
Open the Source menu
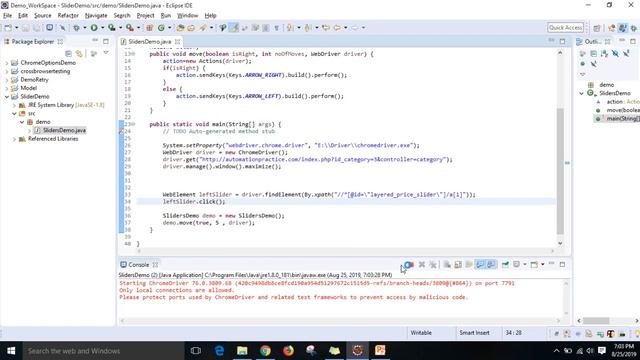(x=42, y=16)
